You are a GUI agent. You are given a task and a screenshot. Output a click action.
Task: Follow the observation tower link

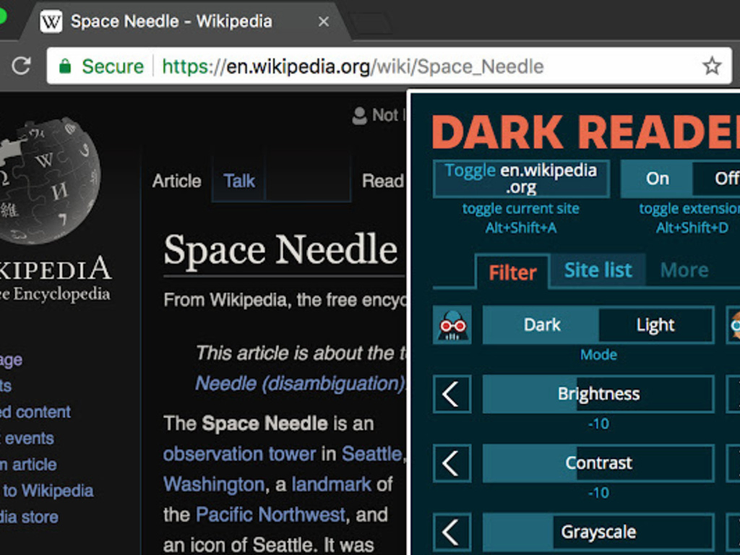tap(239, 454)
